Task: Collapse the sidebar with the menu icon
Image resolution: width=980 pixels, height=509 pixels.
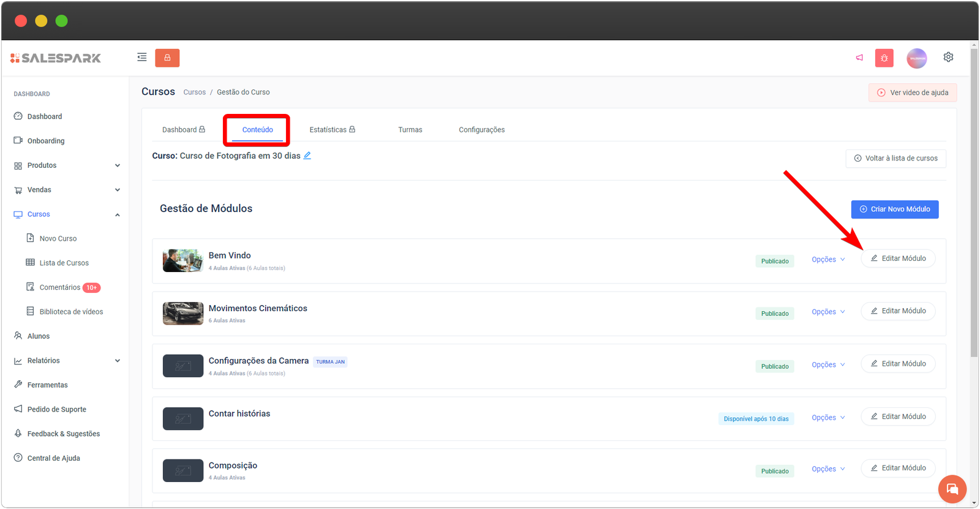Action: tap(141, 58)
